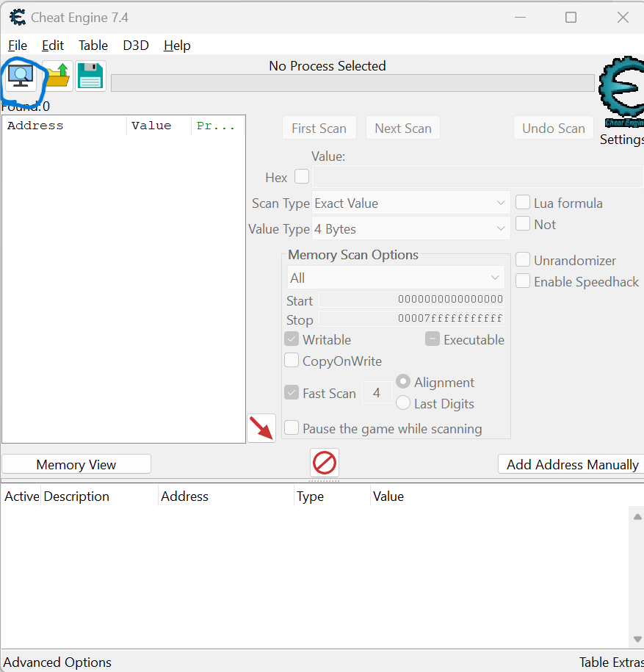Open the D3D menu
644x672 pixels.
(136, 46)
